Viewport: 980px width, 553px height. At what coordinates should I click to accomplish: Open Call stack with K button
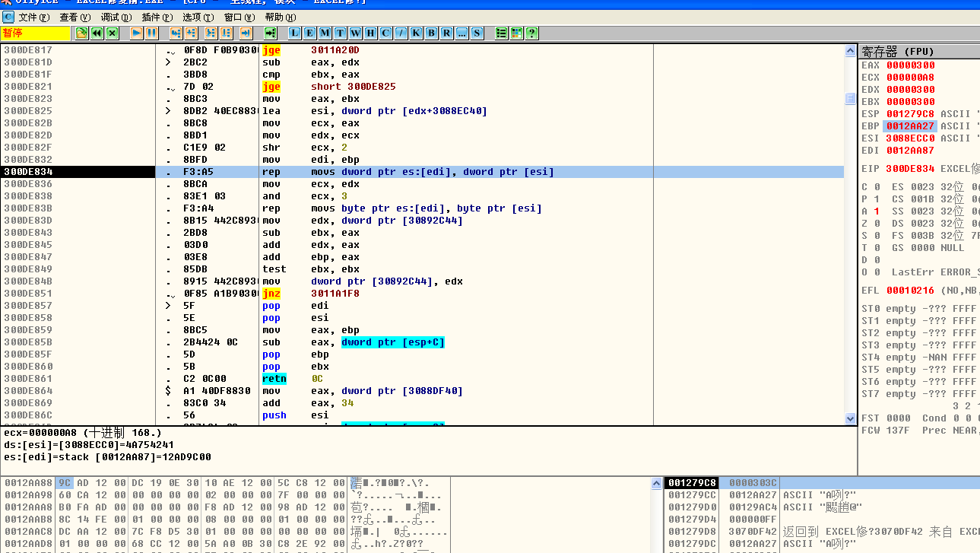(416, 33)
